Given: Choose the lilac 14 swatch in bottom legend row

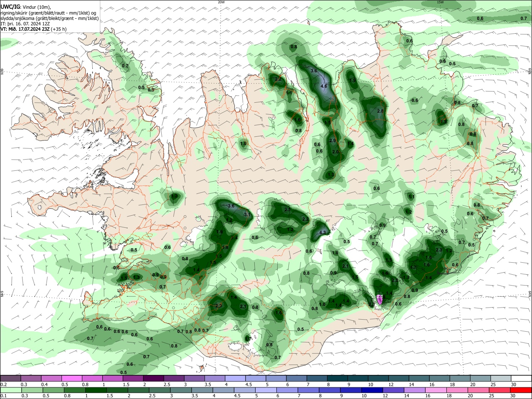Looking at the screenshot, I should point(414,390).
